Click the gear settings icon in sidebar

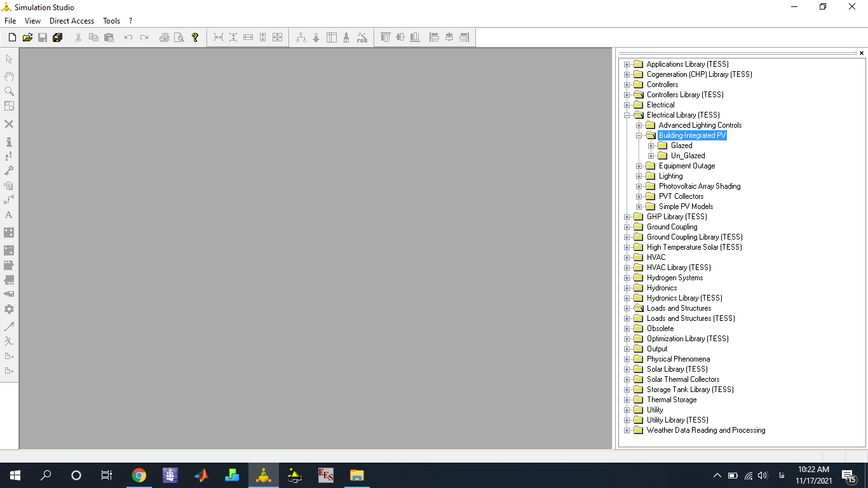point(9,309)
